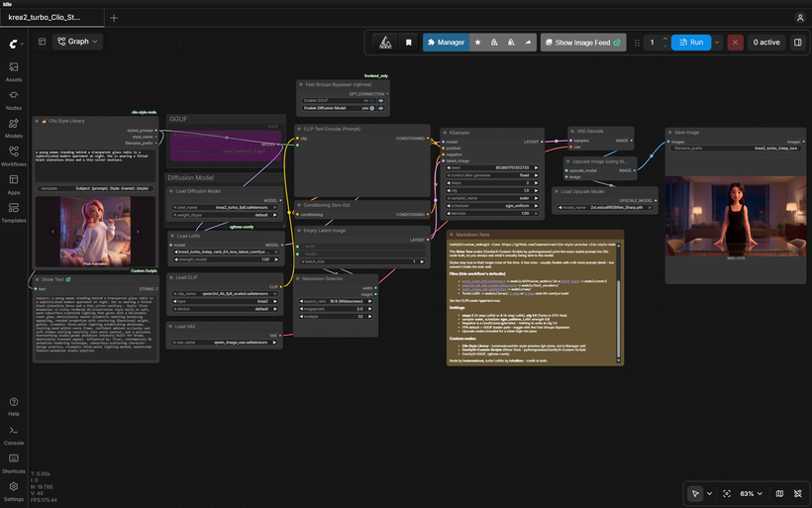Screen dimensions: 812x508
Task: Toggle the minimap icon
Action: [x=779, y=493]
